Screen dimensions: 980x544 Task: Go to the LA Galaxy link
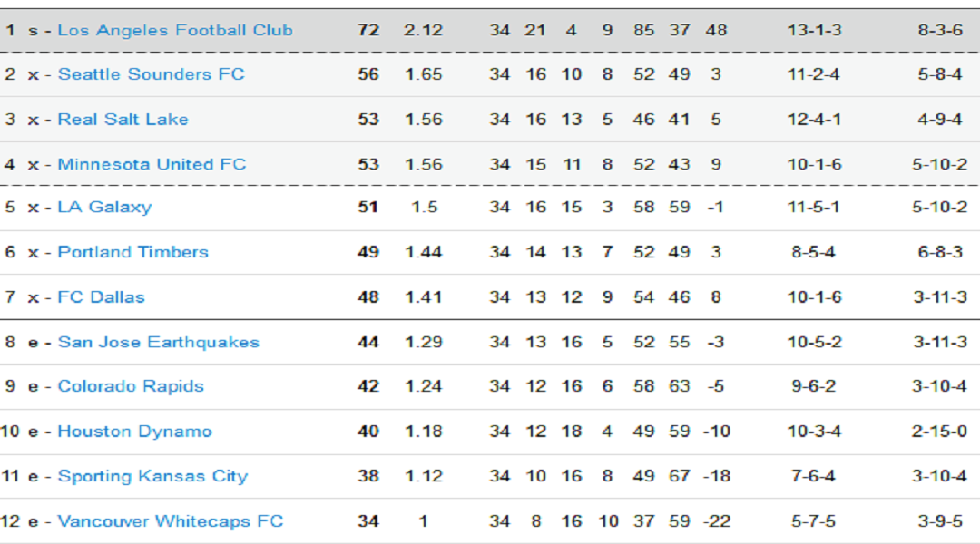pyautogui.click(x=104, y=207)
